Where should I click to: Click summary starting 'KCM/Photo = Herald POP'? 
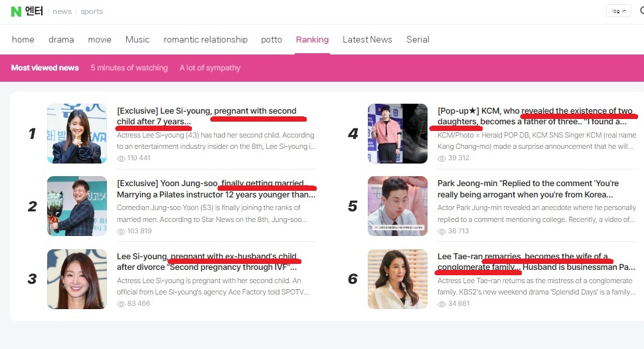pyautogui.click(x=537, y=140)
